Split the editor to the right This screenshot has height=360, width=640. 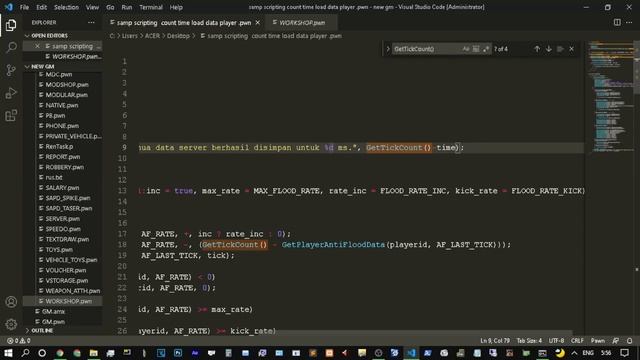click(x=617, y=22)
